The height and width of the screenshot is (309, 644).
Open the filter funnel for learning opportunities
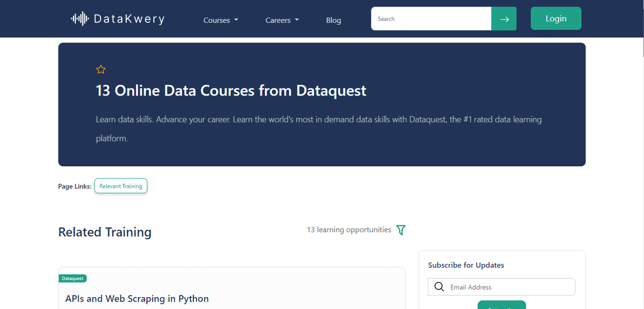(401, 230)
